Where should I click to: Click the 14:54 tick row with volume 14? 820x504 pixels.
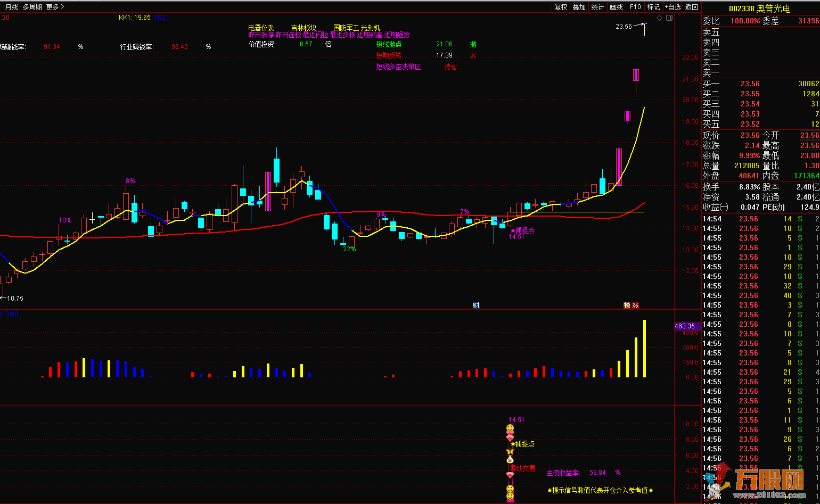pyautogui.click(x=761, y=219)
